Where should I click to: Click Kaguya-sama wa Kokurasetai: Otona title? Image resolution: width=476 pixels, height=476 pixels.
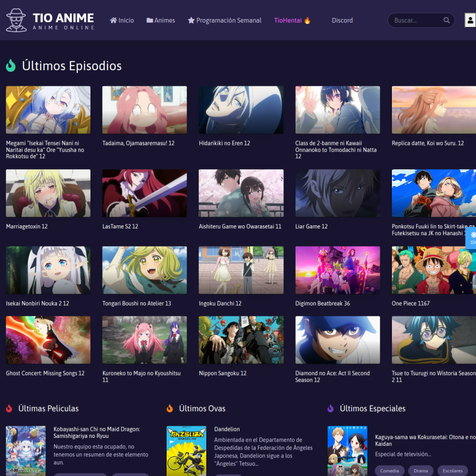coord(425,441)
